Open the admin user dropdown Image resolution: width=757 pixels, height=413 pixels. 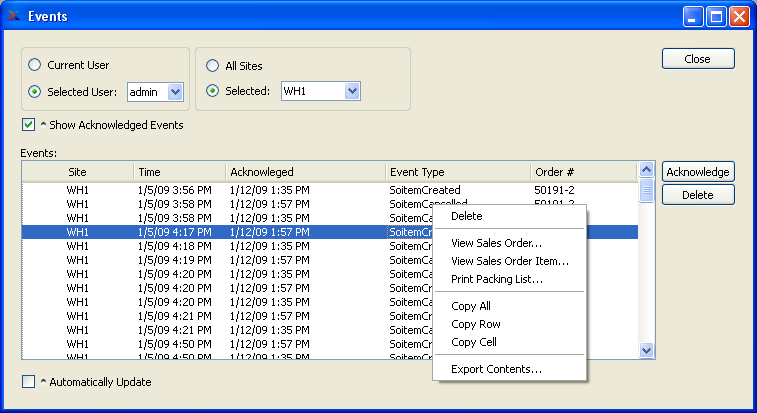click(175, 92)
